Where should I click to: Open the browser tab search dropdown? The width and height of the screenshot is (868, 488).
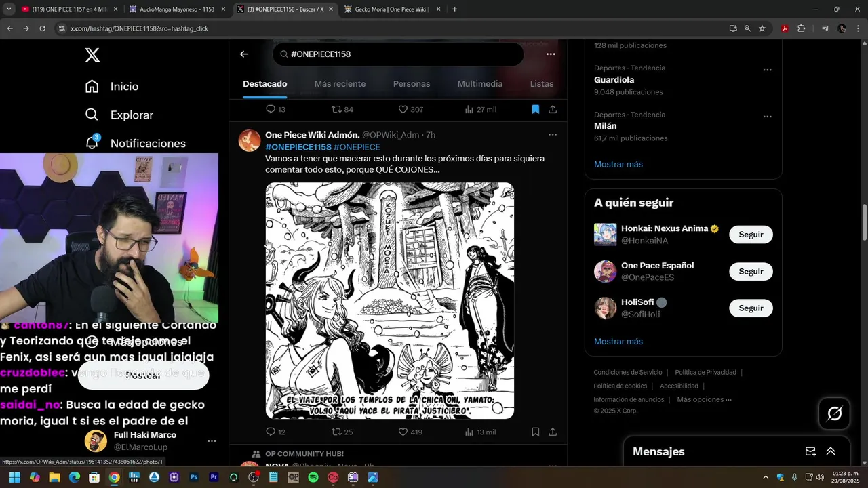click(9, 9)
